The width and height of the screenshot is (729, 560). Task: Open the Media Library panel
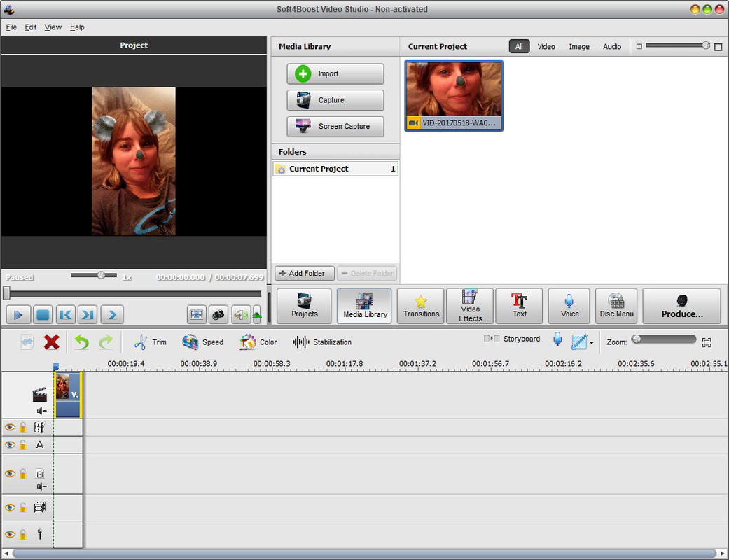pos(364,306)
